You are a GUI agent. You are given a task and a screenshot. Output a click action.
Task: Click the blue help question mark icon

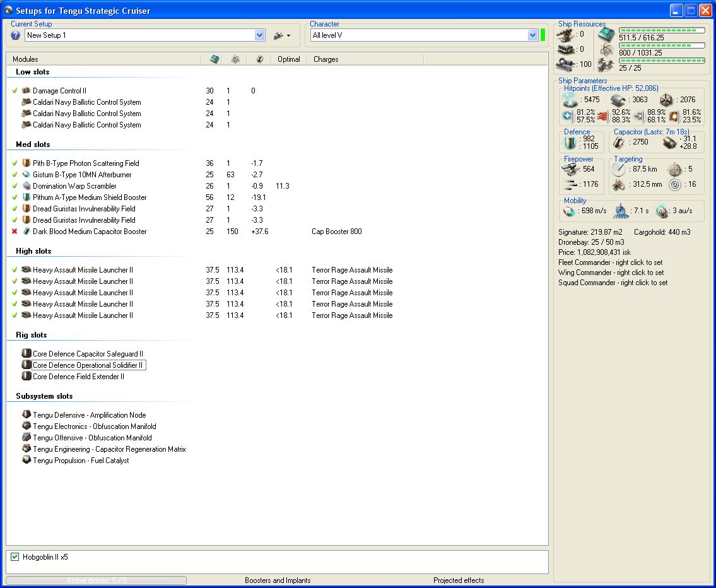click(x=16, y=35)
